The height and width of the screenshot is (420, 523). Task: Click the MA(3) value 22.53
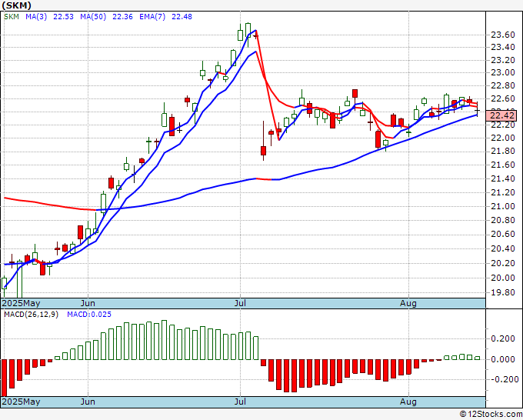pos(63,17)
